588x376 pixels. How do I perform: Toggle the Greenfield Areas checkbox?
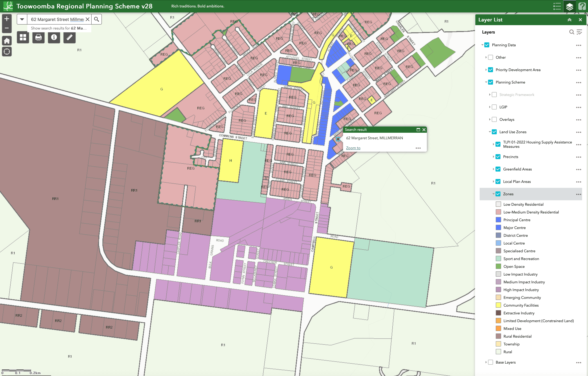click(498, 169)
